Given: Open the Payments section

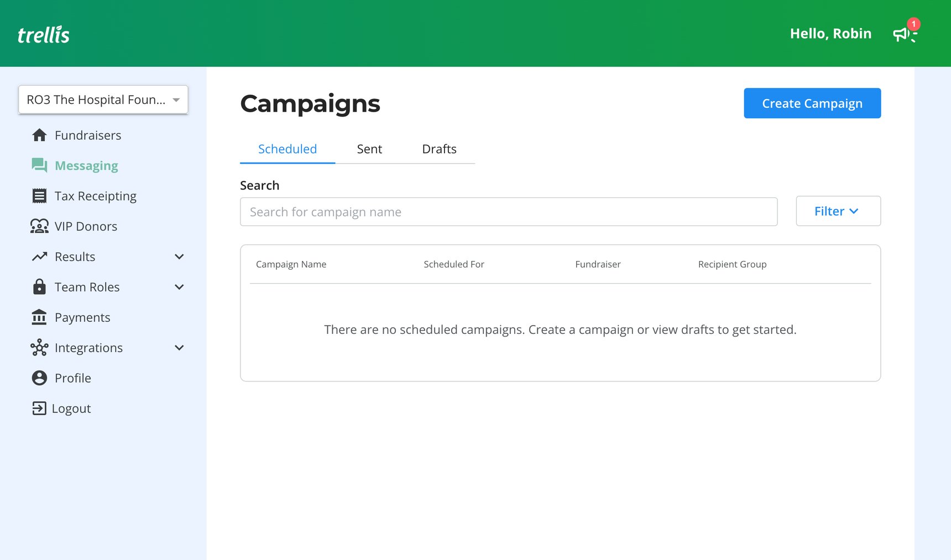Looking at the screenshot, I should pos(82,317).
